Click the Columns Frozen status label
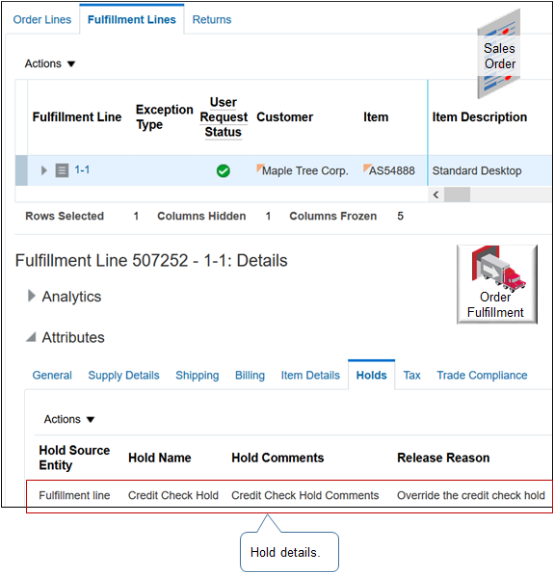The image size is (554, 573). point(333,216)
